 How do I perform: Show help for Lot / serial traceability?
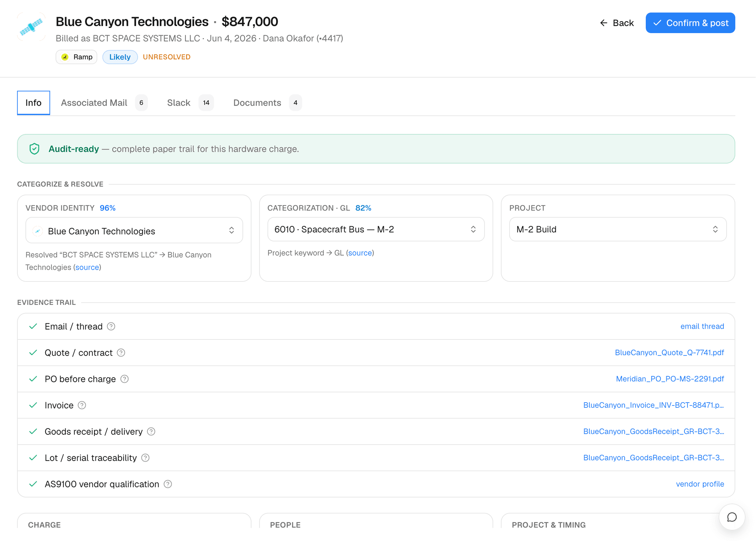pyautogui.click(x=145, y=458)
